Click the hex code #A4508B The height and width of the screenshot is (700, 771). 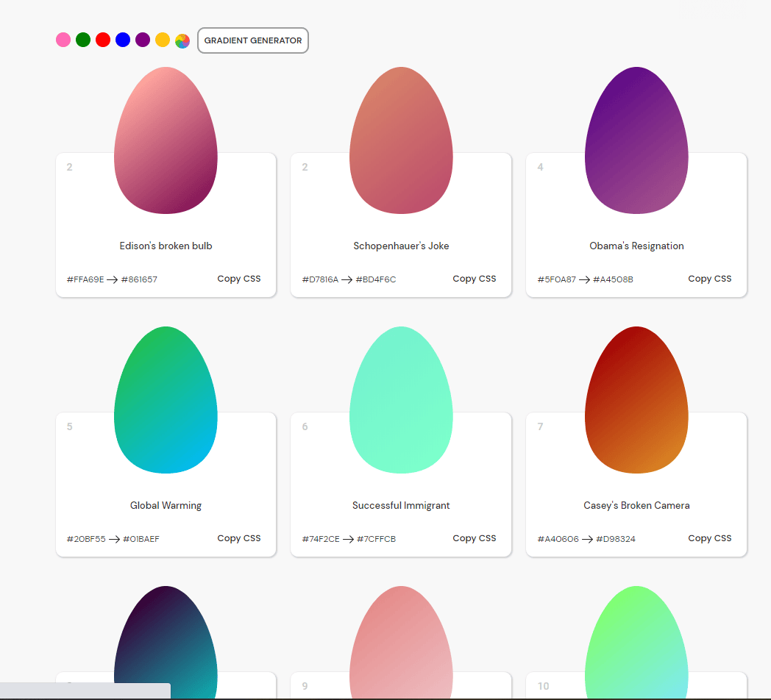tap(613, 279)
